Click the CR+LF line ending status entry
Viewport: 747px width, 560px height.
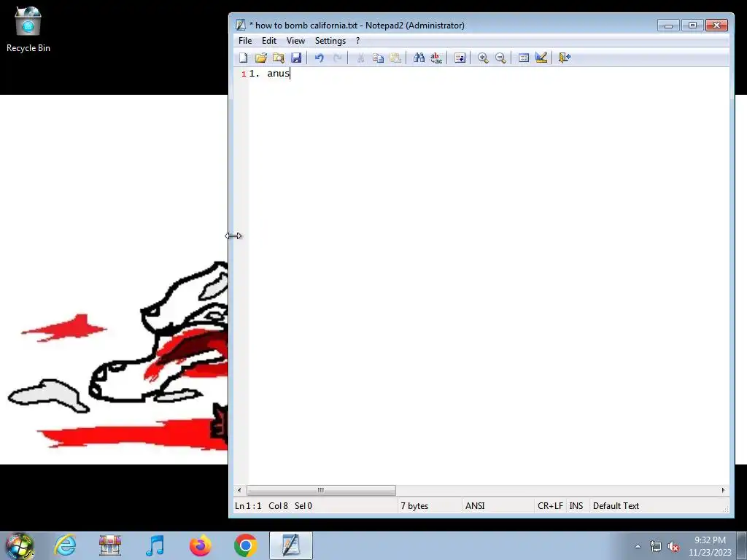coord(550,506)
